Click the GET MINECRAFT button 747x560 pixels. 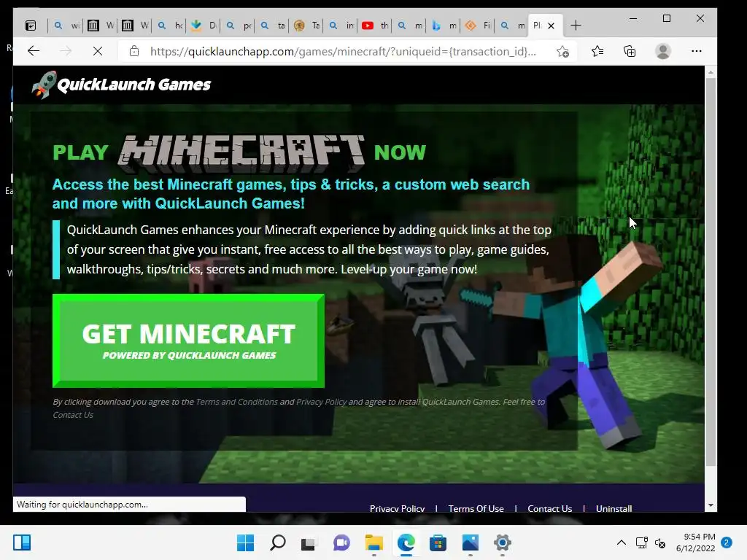point(189,341)
